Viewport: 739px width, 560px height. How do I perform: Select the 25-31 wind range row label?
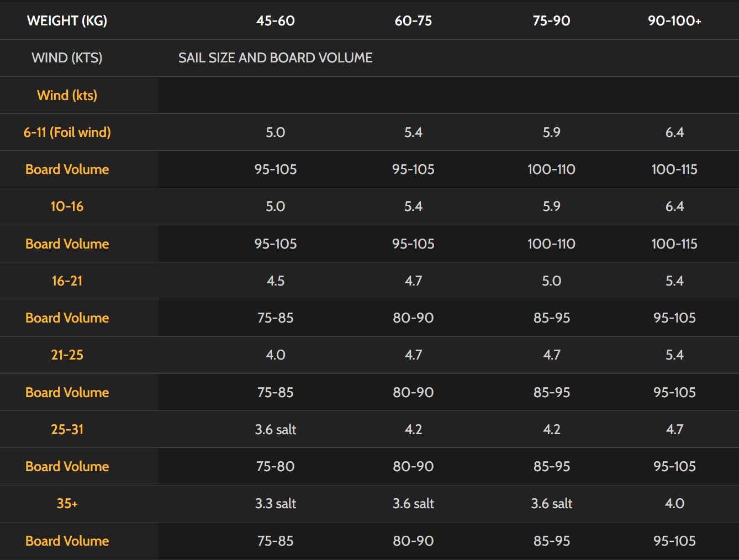67,430
